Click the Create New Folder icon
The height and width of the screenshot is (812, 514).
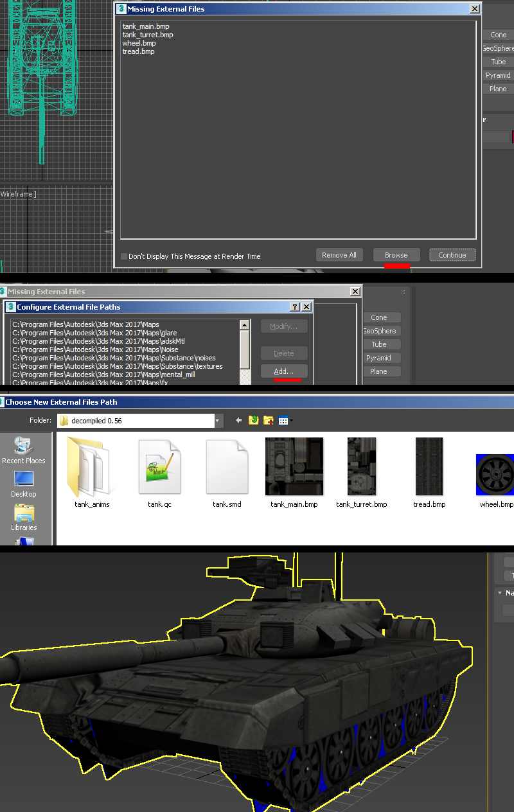(269, 421)
